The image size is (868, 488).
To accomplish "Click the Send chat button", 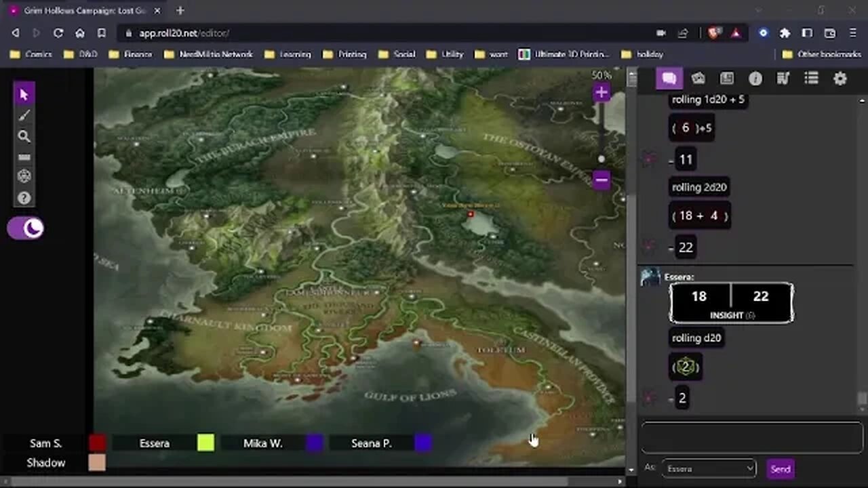I will tap(781, 469).
